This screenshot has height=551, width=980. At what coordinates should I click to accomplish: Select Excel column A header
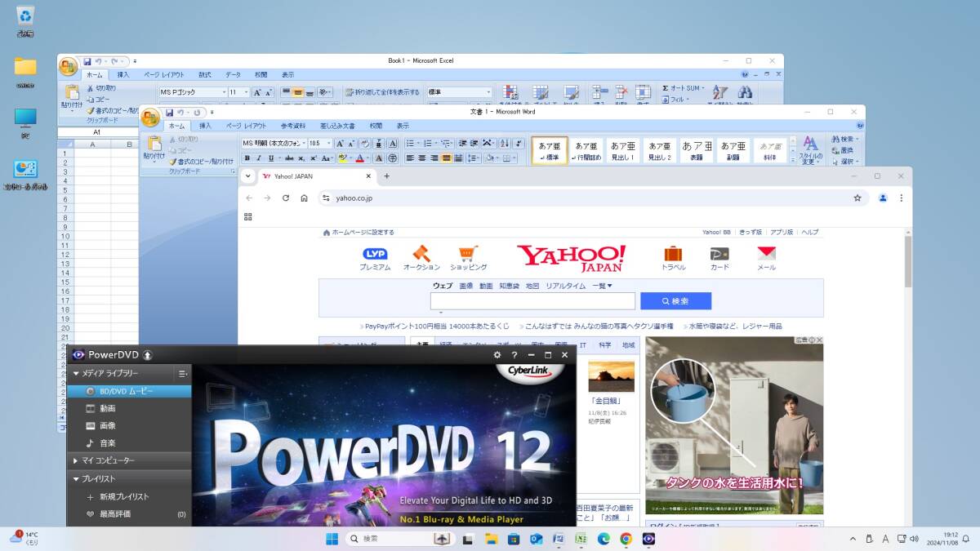(x=92, y=144)
